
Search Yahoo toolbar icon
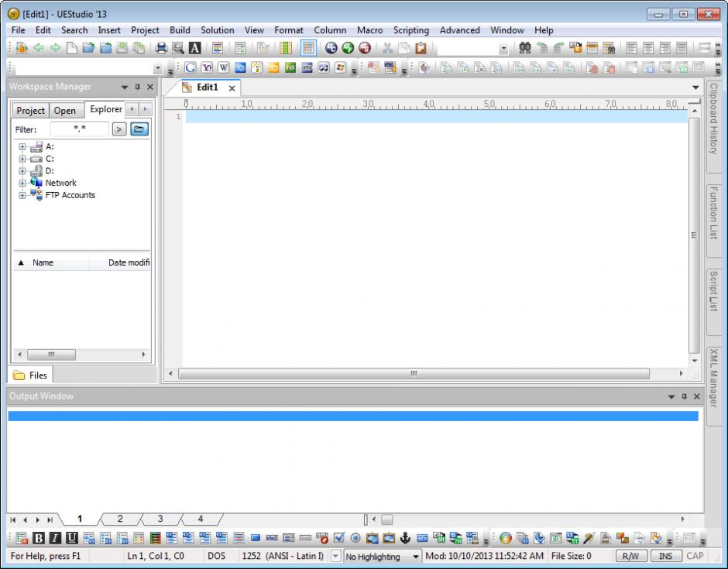click(x=207, y=68)
